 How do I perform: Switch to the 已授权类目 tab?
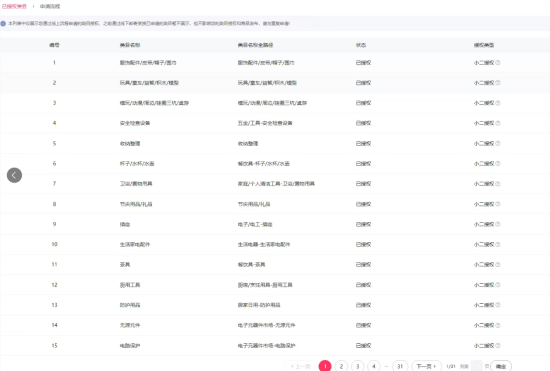14,6
